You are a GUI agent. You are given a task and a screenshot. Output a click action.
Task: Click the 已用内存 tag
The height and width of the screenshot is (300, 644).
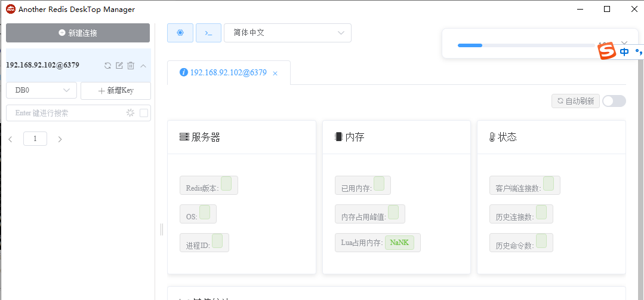[x=363, y=185]
